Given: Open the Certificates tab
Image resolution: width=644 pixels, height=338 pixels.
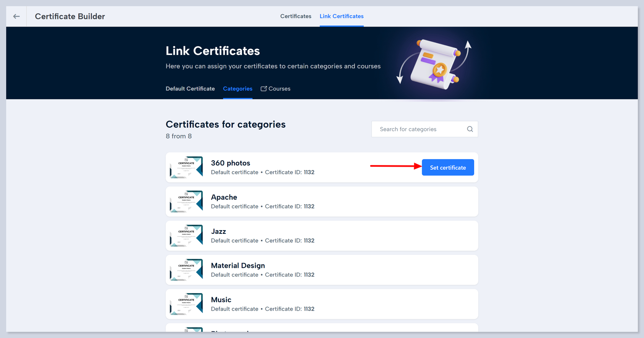Looking at the screenshot, I should pos(296,16).
